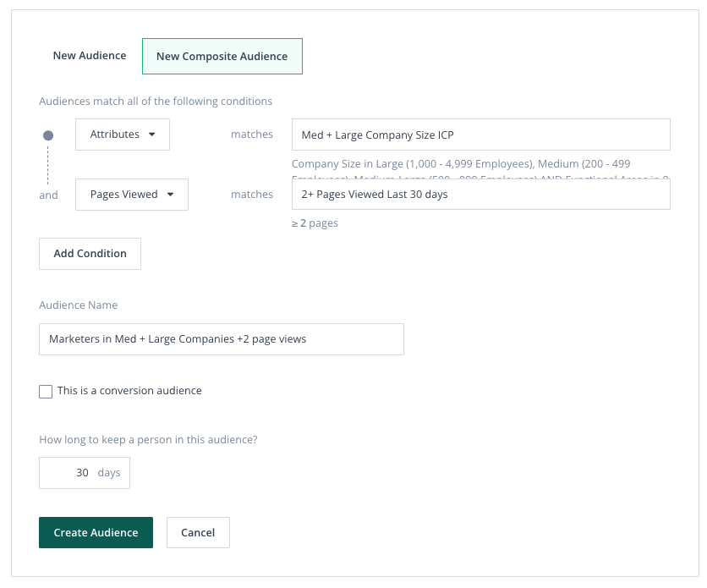The height and width of the screenshot is (588, 707).
Task: Click 'This is a conversion audience' label text
Action: click(129, 391)
